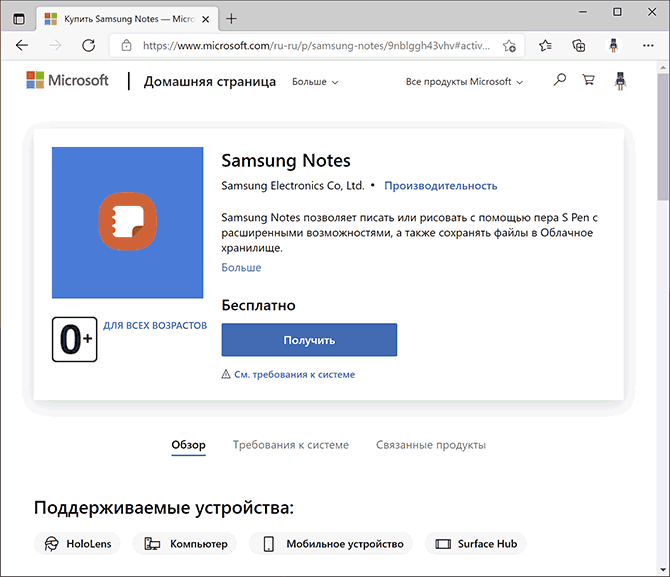Reload the current page
This screenshot has width=670, height=577.
88,45
